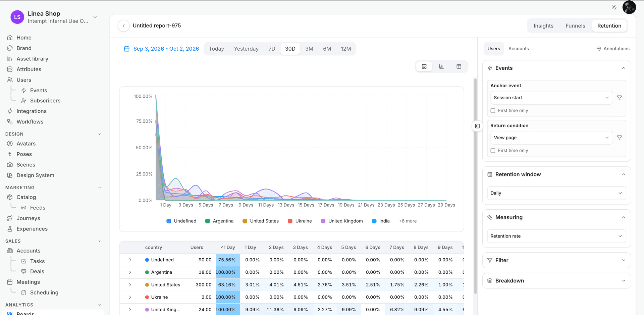This screenshot has height=315, width=644.
Task: Expand the Filter section
Action: [556, 260]
